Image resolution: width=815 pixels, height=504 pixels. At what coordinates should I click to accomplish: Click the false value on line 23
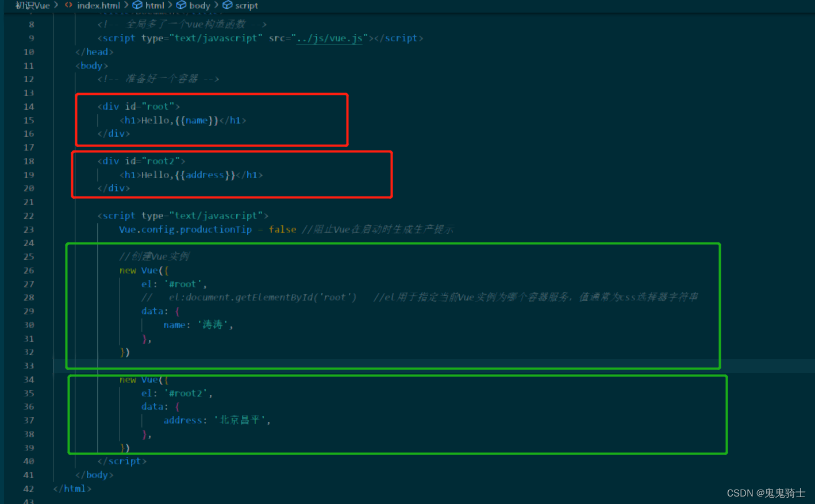[x=283, y=229]
